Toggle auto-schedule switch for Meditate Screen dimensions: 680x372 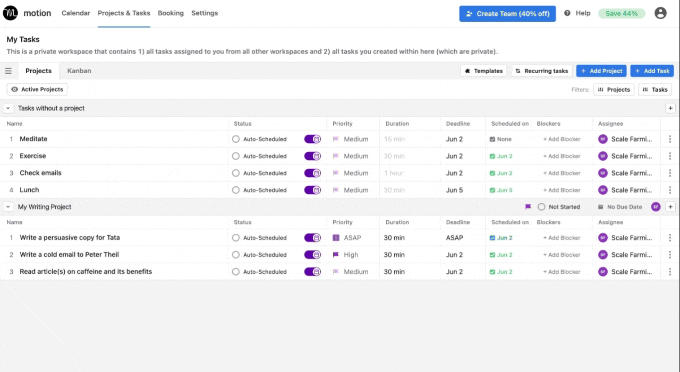coord(312,139)
